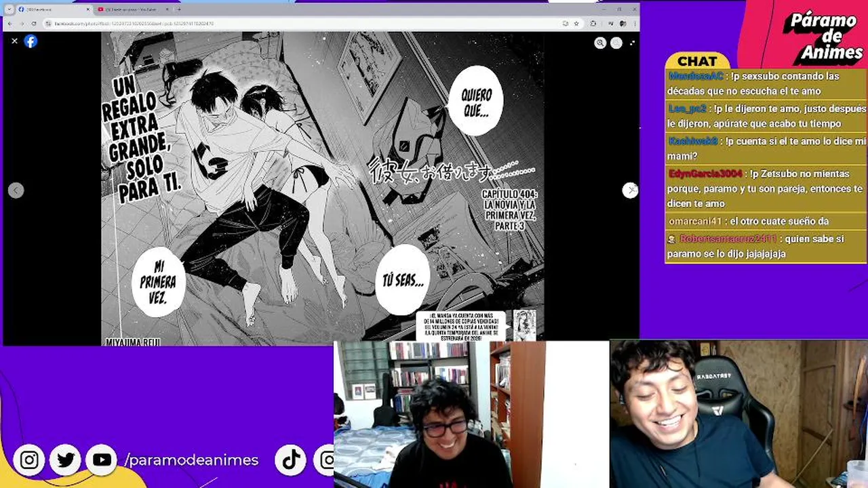The image size is (868, 488).
Task: Go back in browser history
Action: [x=9, y=24]
